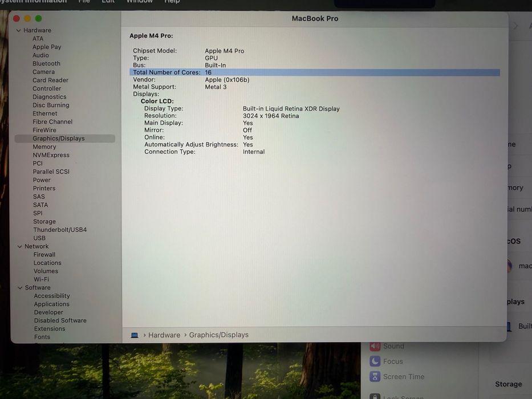Select SPI in sidebar
The height and width of the screenshot is (399, 532).
pyautogui.click(x=38, y=213)
